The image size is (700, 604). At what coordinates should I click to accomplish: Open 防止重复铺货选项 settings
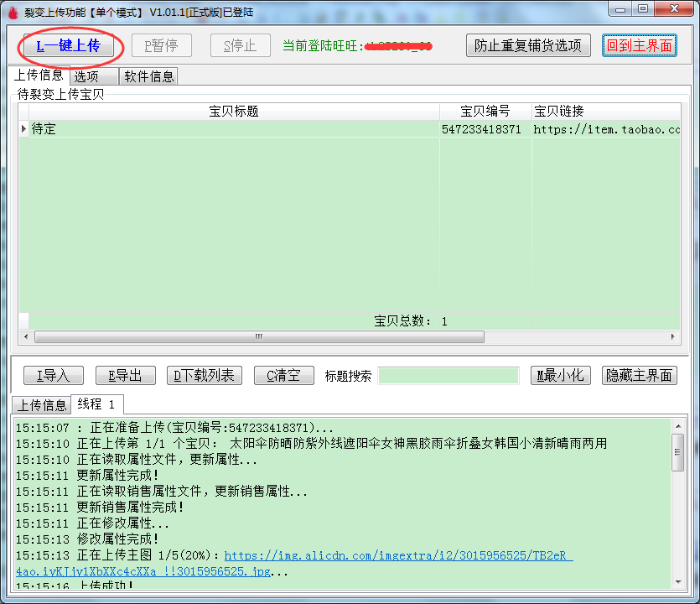(x=528, y=45)
